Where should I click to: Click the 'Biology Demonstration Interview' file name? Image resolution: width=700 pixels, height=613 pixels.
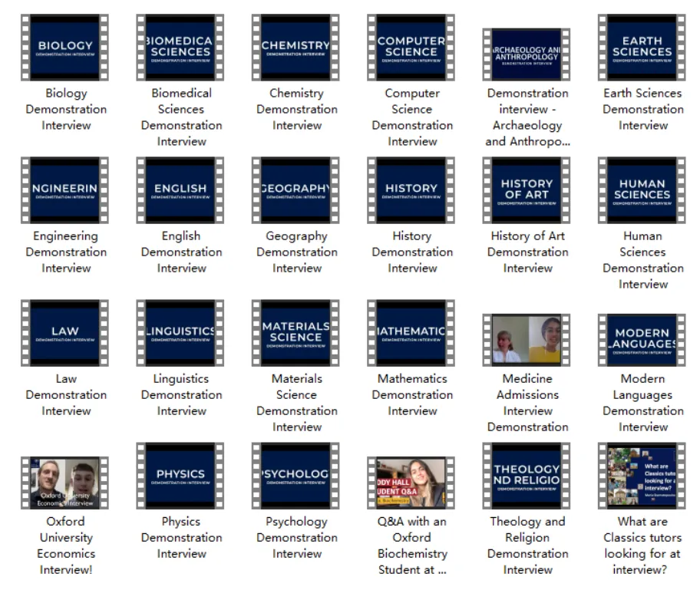[66, 109]
